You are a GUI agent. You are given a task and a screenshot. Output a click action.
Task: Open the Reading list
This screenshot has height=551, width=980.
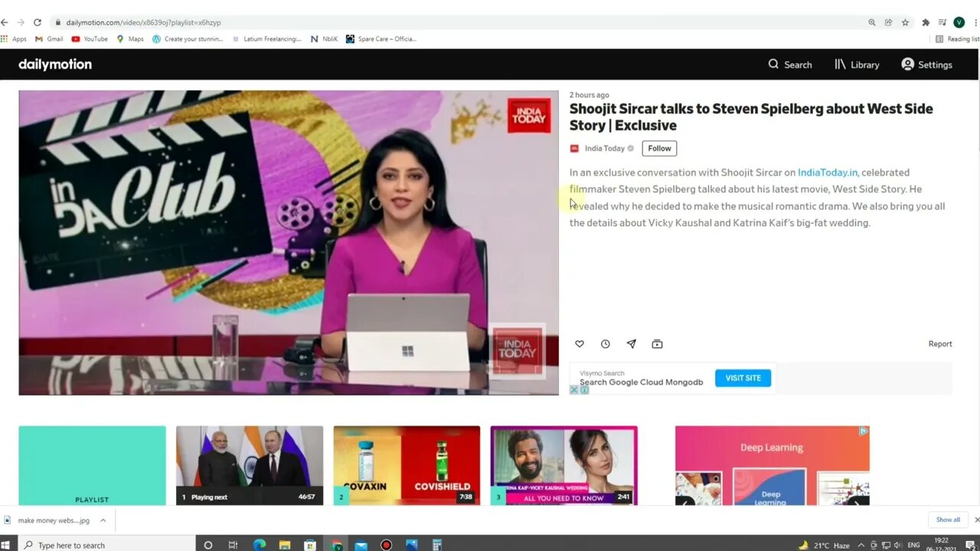958,38
